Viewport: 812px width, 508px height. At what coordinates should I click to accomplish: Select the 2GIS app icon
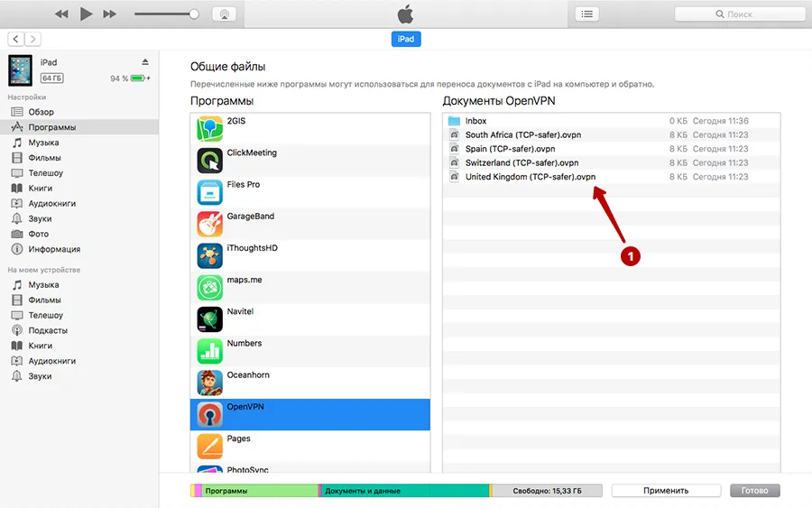click(x=209, y=129)
